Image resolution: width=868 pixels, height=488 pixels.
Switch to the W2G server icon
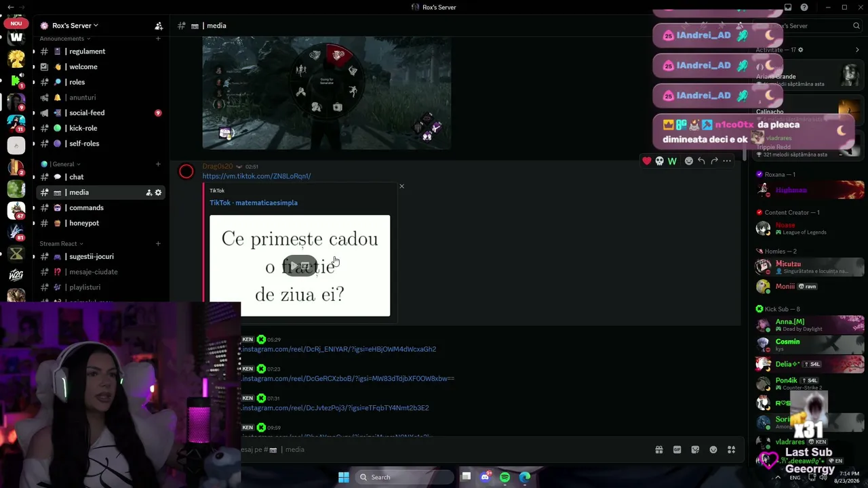pyautogui.click(x=16, y=275)
